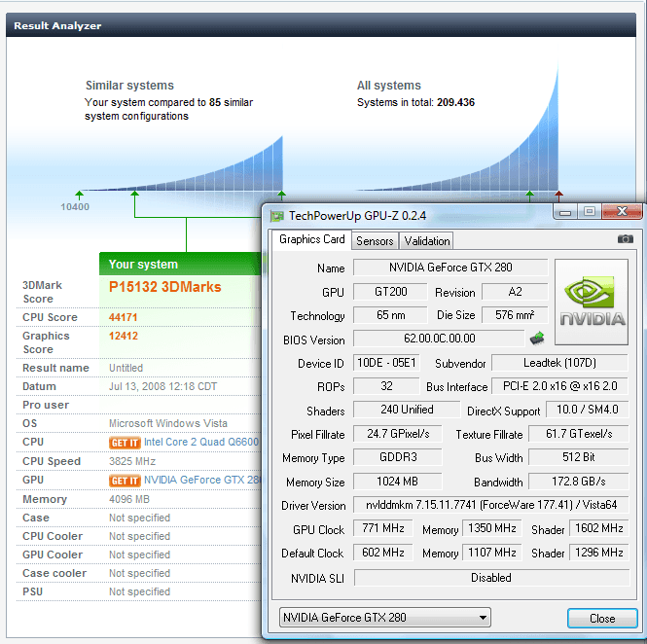Click the Close button in GPU-Z
The width and height of the screenshot is (647, 644).
[602, 618]
